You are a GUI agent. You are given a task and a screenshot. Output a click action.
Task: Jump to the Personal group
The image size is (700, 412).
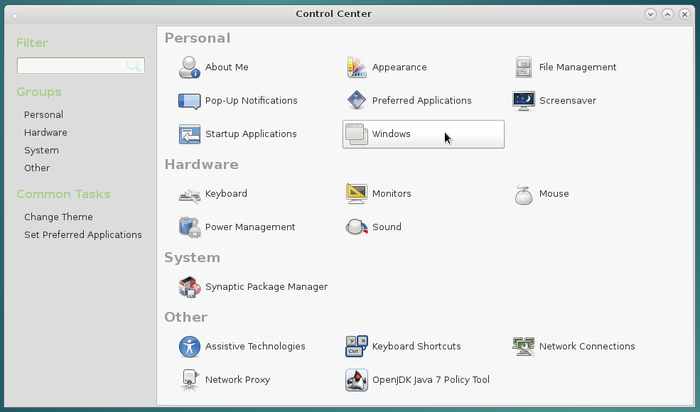point(44,115)
